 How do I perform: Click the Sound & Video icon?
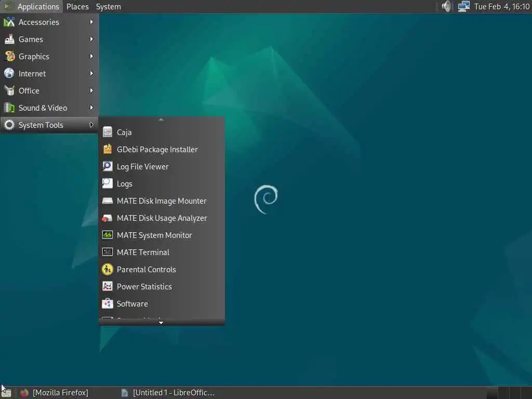point(9,108)
